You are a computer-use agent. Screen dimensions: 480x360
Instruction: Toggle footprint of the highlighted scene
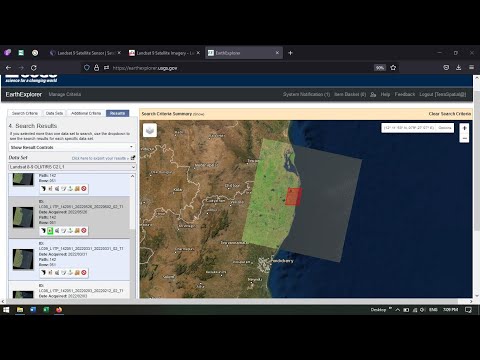point(43,231)
